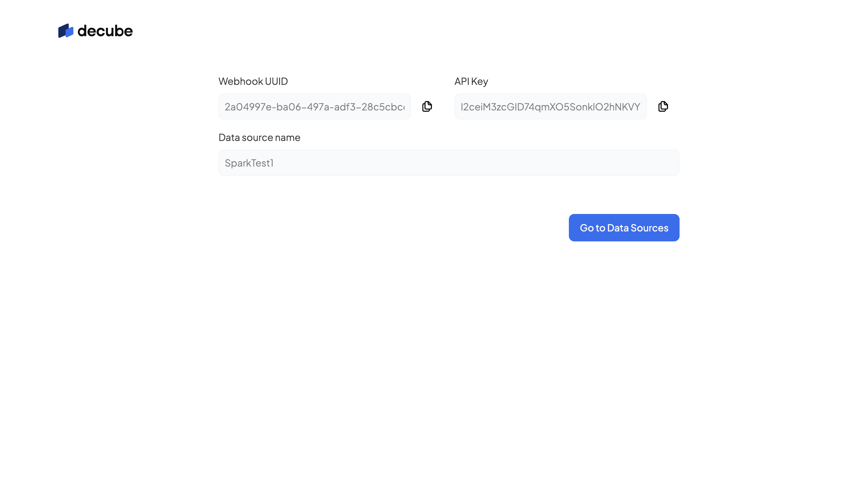Click the "API Key" label
This screenshot has width=867, height=504.
471,81
